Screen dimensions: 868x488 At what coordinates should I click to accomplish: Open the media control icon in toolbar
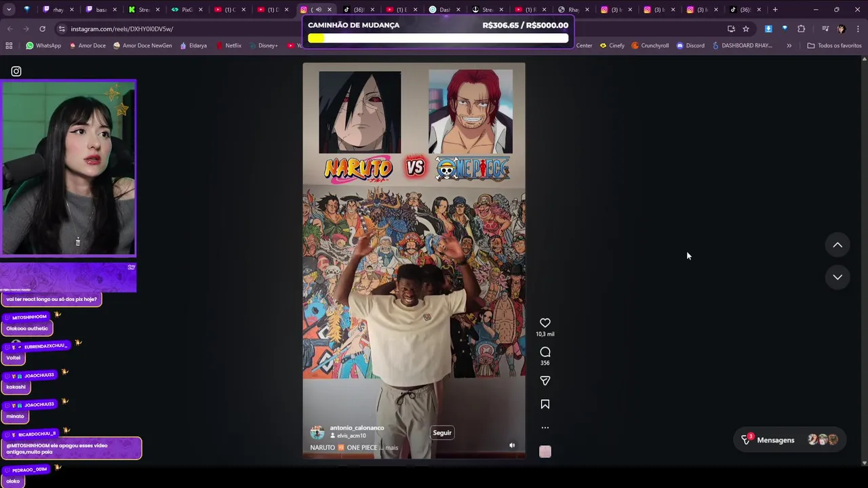coord(825,29)
